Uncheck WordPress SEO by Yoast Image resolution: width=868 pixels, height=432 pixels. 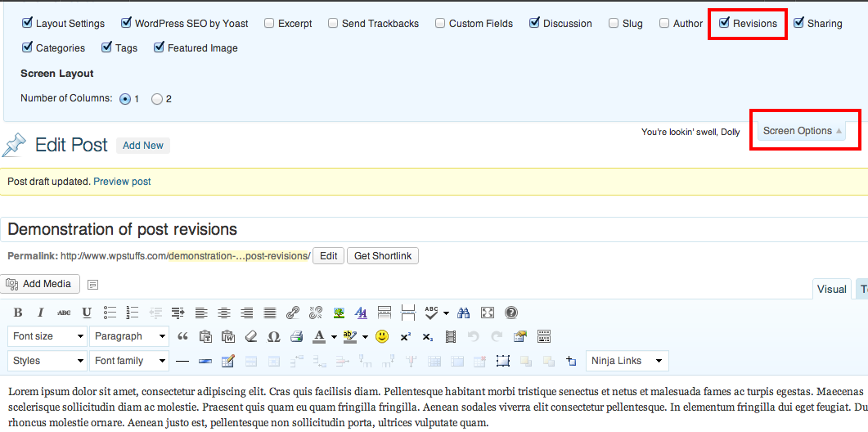126,23
